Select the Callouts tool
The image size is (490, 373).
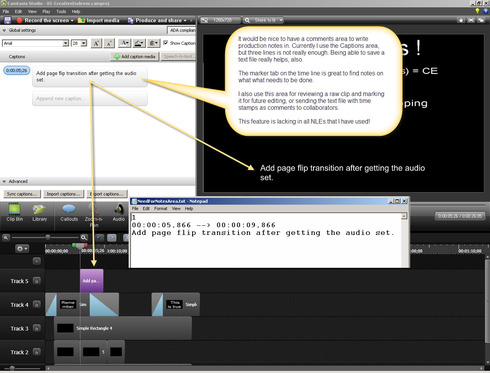click(x=69, y=213)
